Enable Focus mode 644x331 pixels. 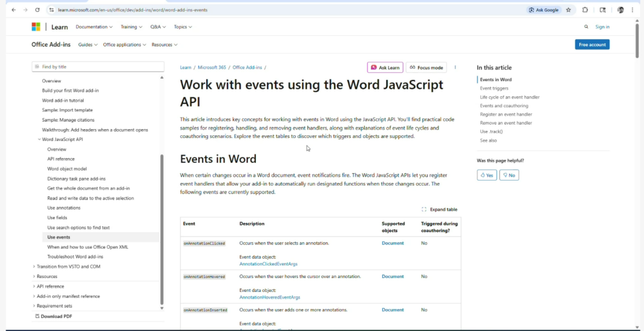426,67
